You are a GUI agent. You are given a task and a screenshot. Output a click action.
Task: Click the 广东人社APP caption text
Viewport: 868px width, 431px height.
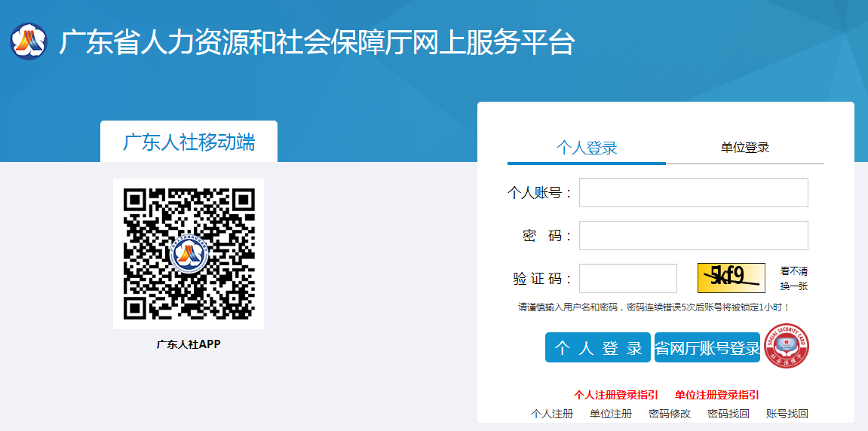point(189,344)
